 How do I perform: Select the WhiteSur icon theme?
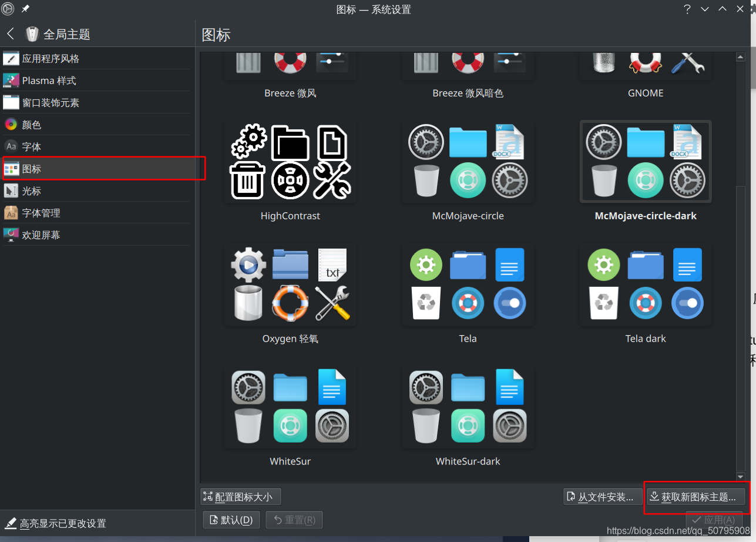(x=290, y=417)
